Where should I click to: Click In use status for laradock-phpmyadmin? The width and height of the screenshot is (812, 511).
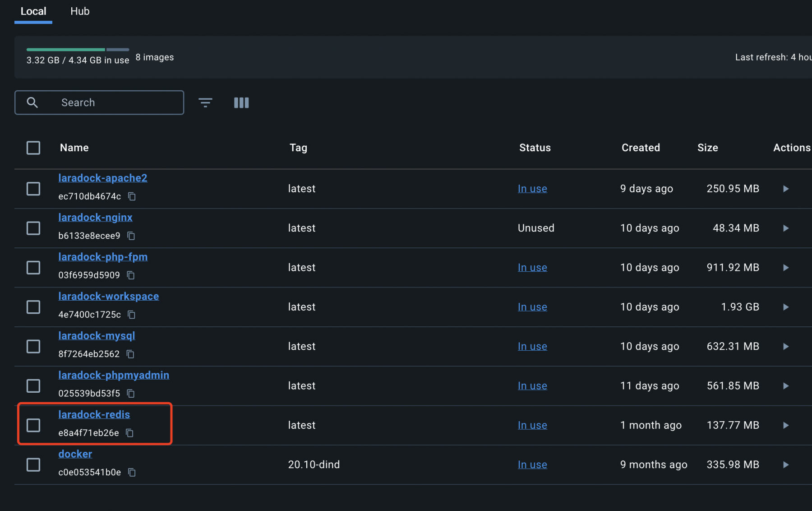click(532, 386)
